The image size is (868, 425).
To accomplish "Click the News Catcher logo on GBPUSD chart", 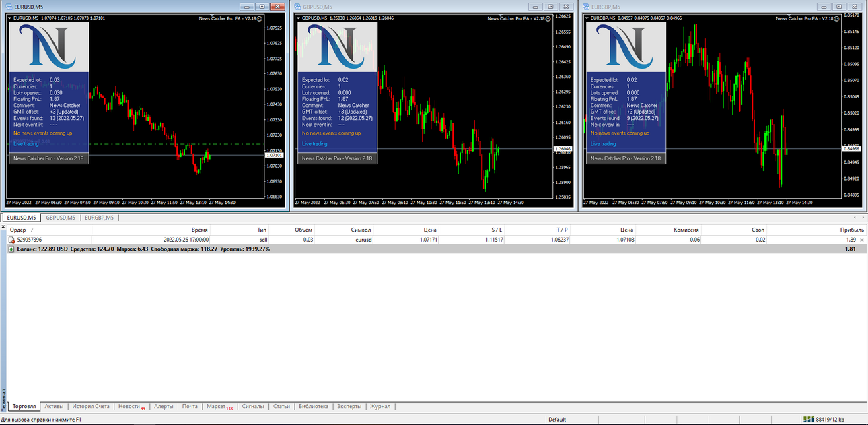I will click(x=337, y=47).
